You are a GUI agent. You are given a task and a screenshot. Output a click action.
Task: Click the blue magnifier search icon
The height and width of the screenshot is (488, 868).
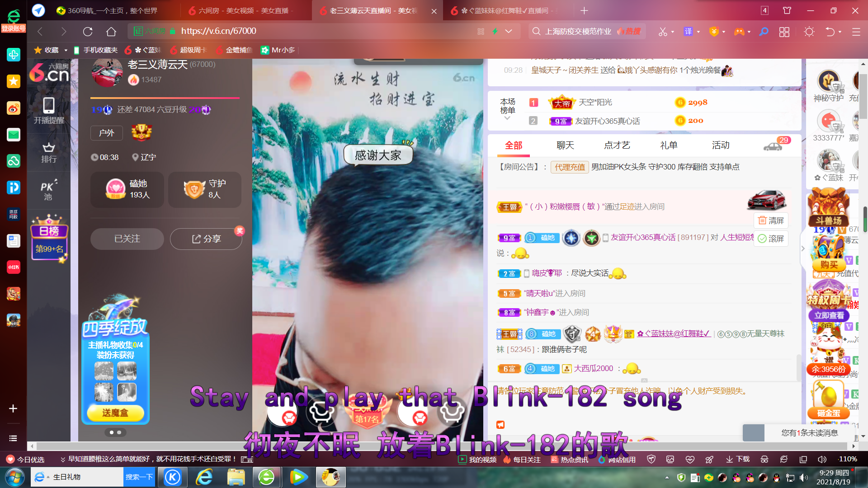coord(764,31)
